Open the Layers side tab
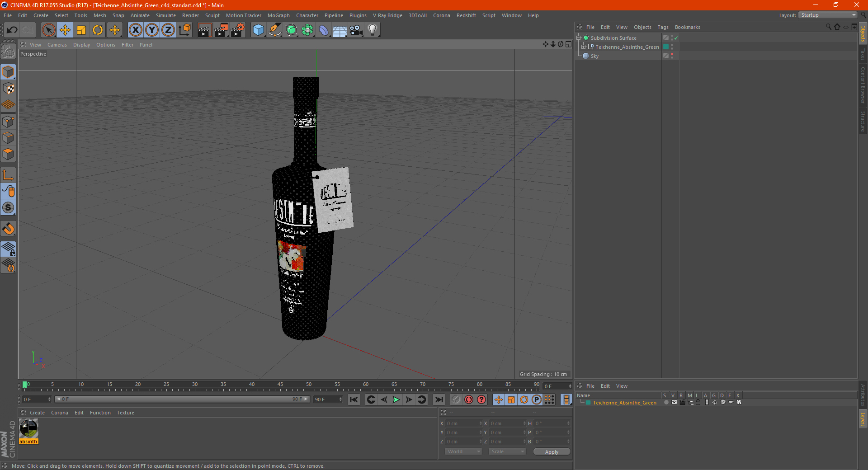868x470 pixels. click(x=863, y=419)
